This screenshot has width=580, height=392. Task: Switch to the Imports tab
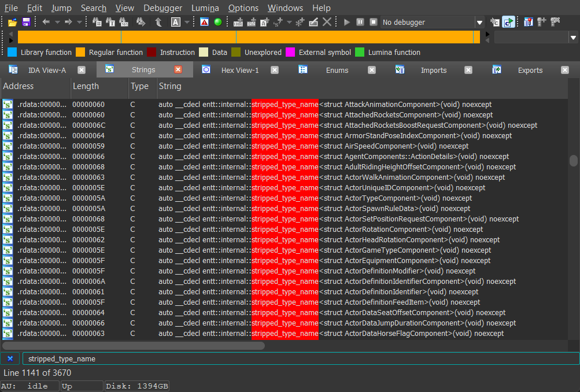(434, 71)
